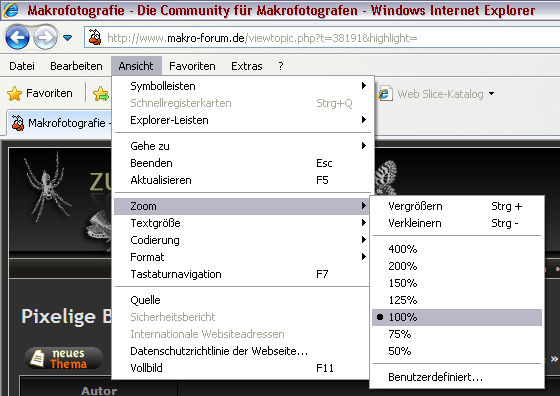Click the ant favicon on the Makrofotografie tab

tap(18, 123)
